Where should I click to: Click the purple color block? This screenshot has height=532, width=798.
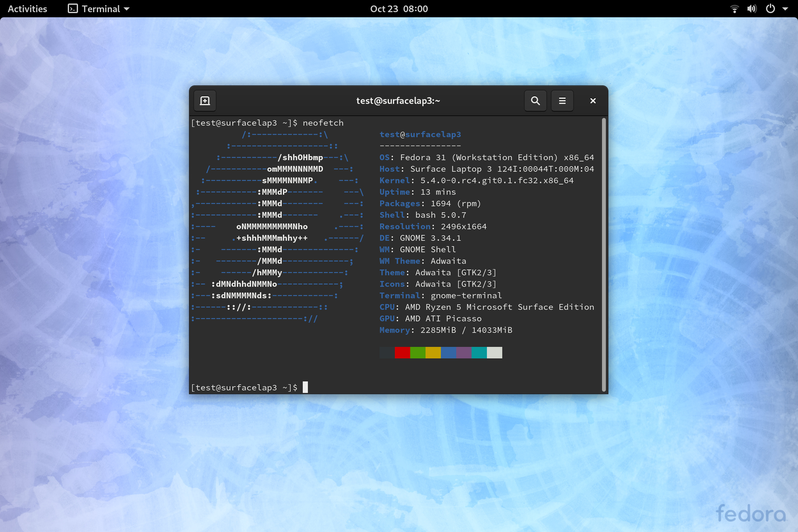tap(464, 353)
